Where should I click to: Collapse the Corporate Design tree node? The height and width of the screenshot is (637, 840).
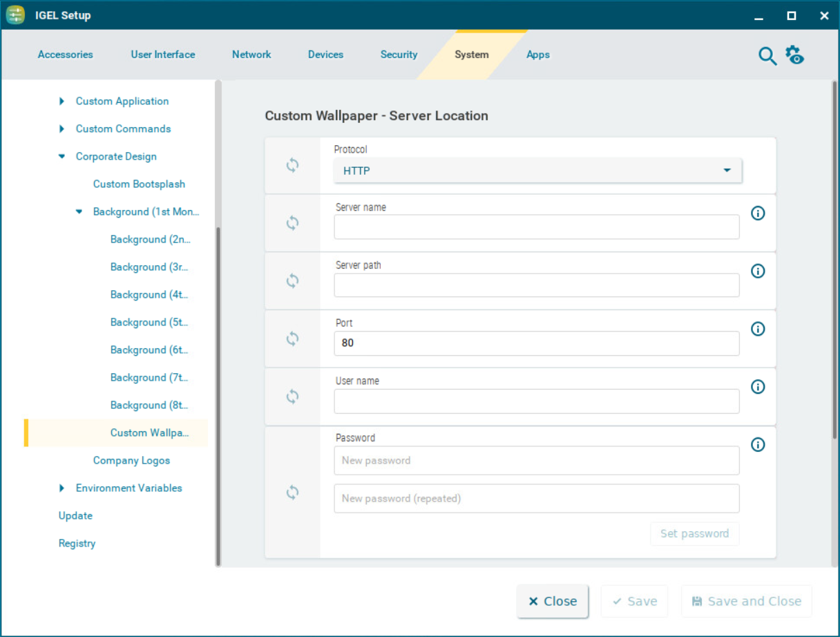(x=62, y=157)
